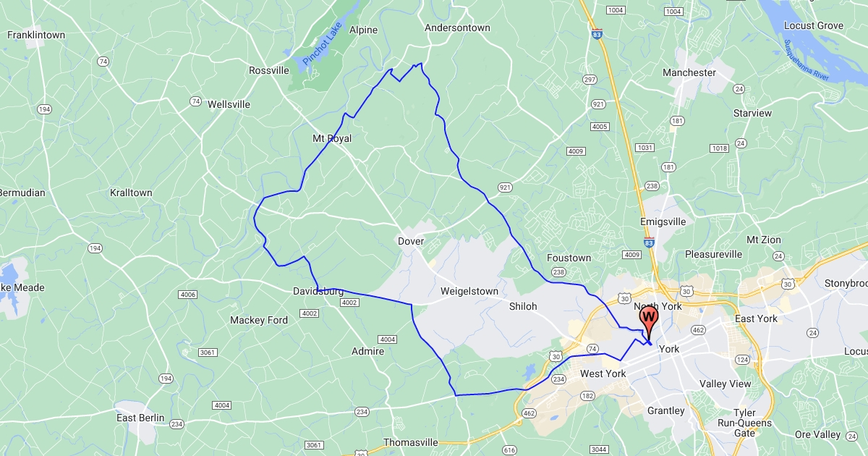868x456 pixels.
Task: Click the route 194 shield near East Berlin
Action: point(166,379)
